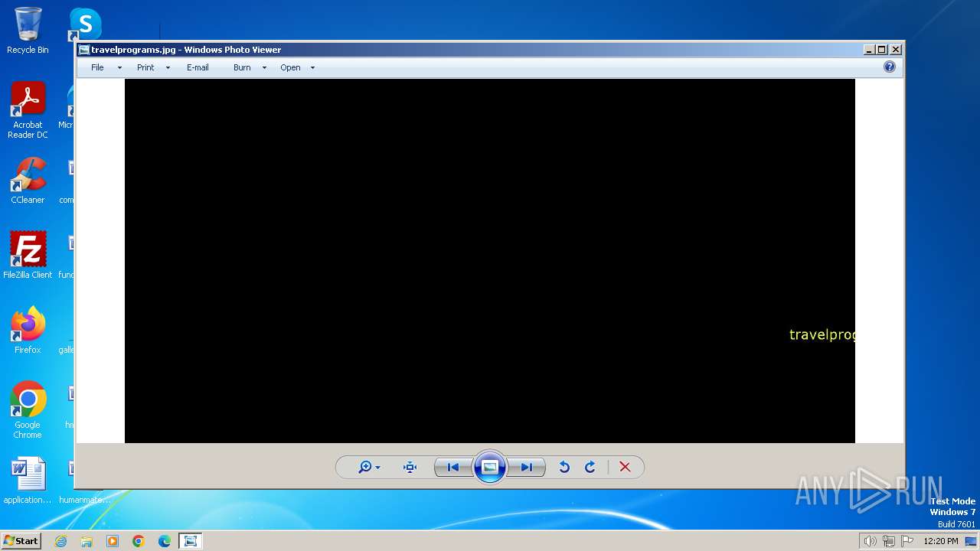Rotate the image clockwise
This screenshot has width=980, height=551.
tap(590, 468)
